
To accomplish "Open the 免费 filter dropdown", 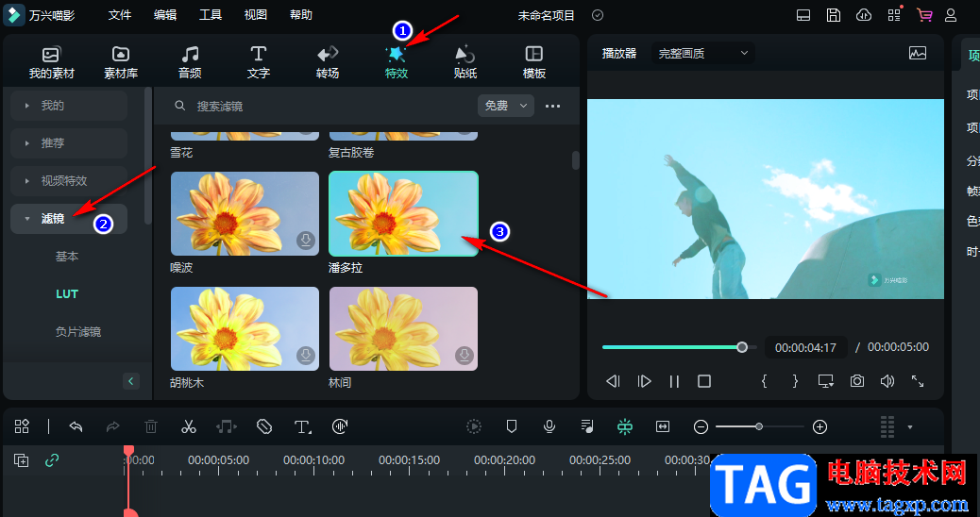I will click(506, 107).
